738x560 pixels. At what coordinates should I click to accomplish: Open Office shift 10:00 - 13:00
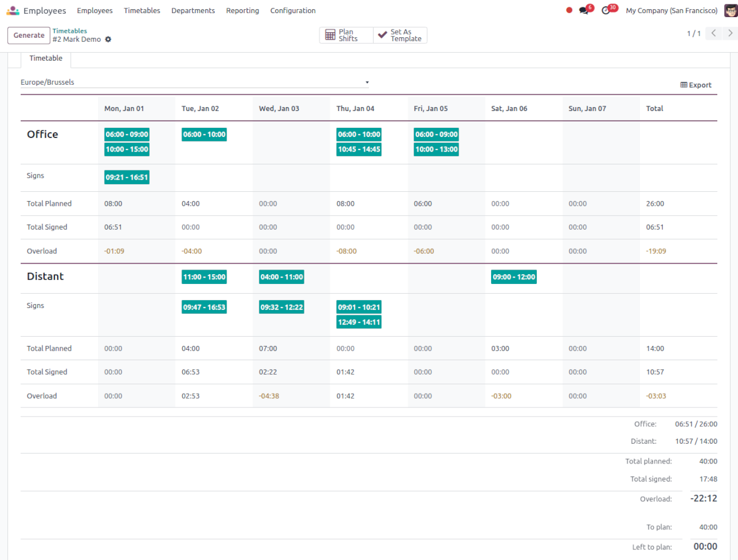[436, 149]
